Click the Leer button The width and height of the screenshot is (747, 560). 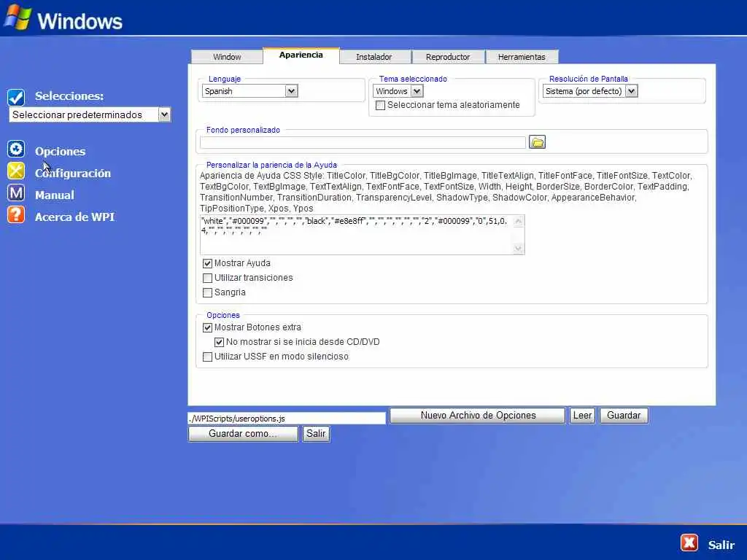pyautogui.click(x=582, y=415)
